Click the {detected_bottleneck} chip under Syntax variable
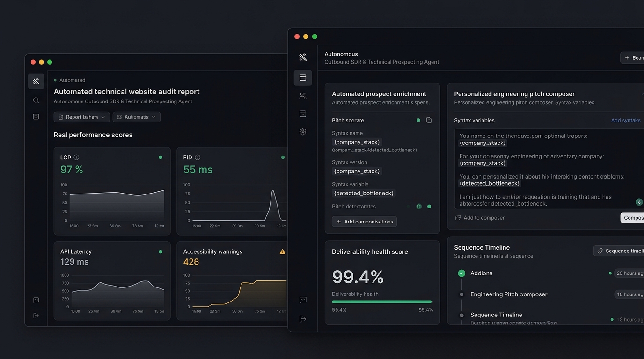The image size is (644, 359). pyautogui.click(x=364, y=193)
